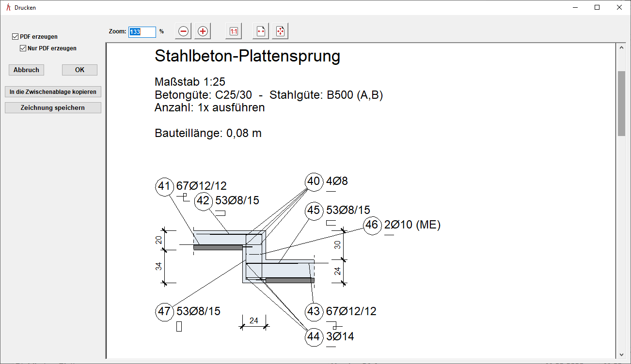Click the 'Stahlbeton-Plattensprung' heading in preview

(x=247, y=57)
